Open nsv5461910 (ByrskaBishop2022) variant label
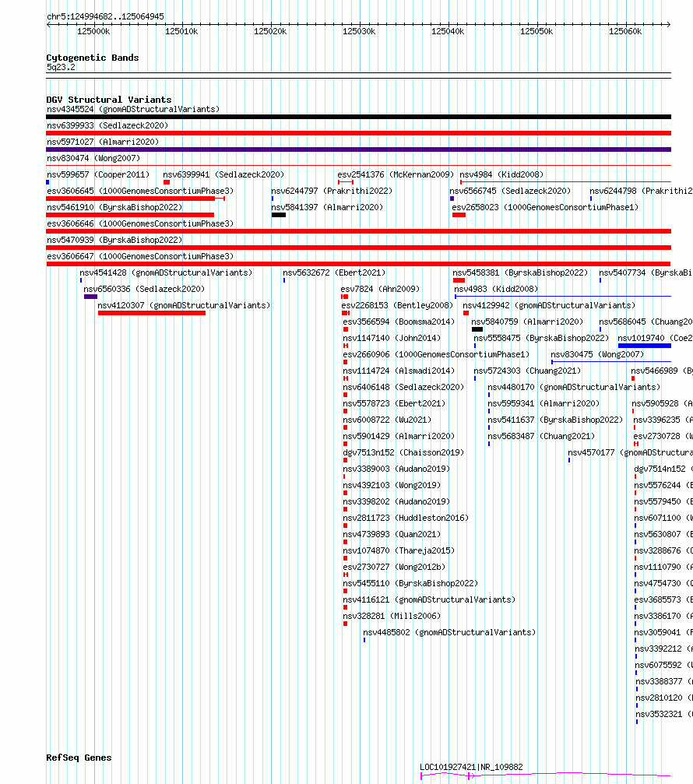Screen dimensions: 693x784 click(114, 208)
